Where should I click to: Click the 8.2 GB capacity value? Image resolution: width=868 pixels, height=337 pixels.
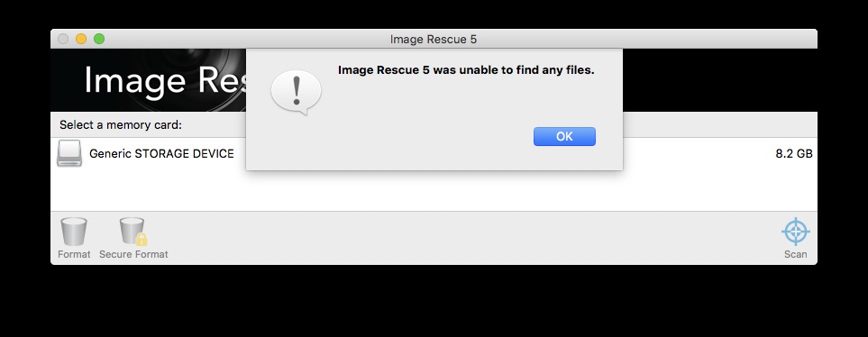click(x=794, y=154)
